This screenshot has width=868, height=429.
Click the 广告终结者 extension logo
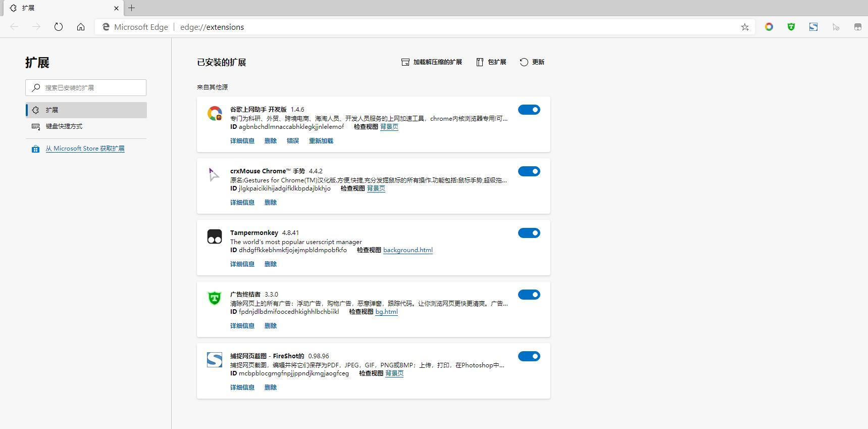[x=215, y=298]
